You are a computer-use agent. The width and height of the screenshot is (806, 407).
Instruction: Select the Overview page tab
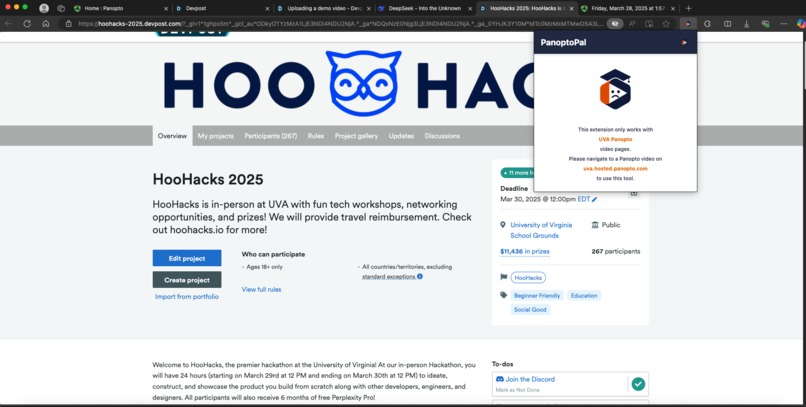172,136
